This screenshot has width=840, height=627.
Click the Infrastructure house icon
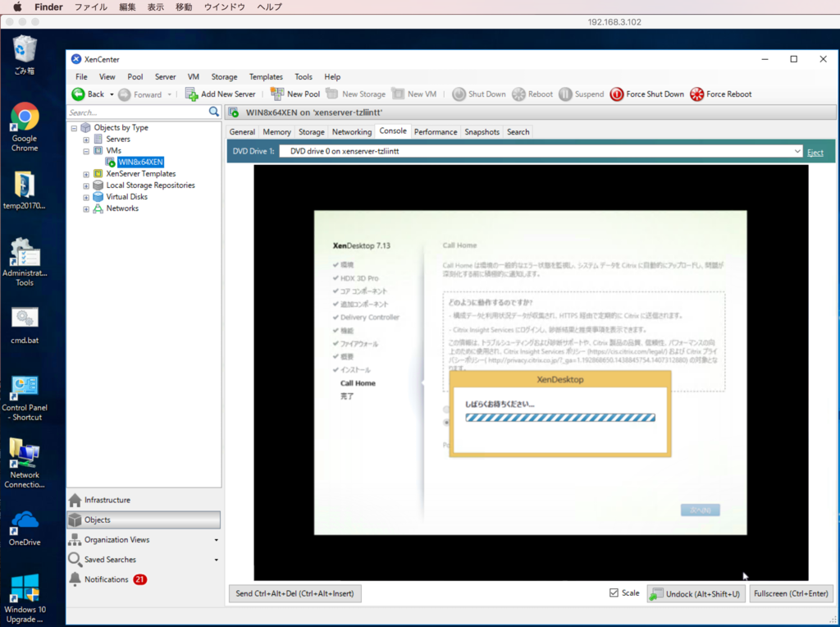tap(75, 500)
